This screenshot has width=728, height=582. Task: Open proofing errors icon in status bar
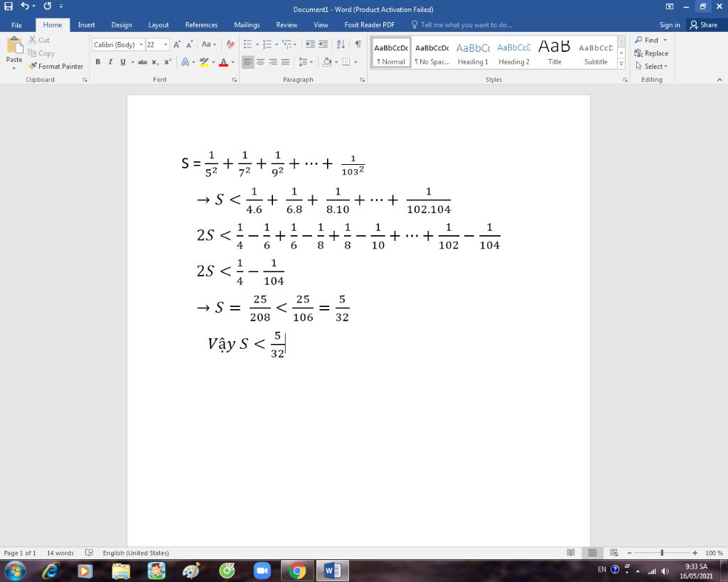(x=89, y=553)
